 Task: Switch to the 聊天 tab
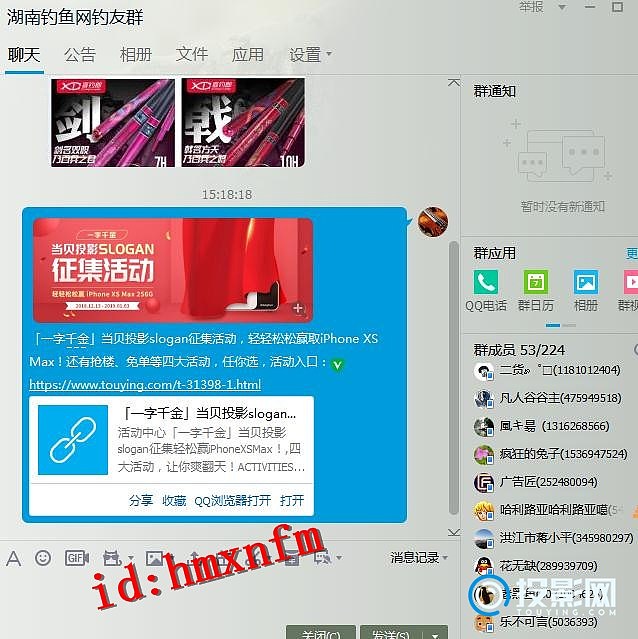pyautogui.click(x=24, y=55)
